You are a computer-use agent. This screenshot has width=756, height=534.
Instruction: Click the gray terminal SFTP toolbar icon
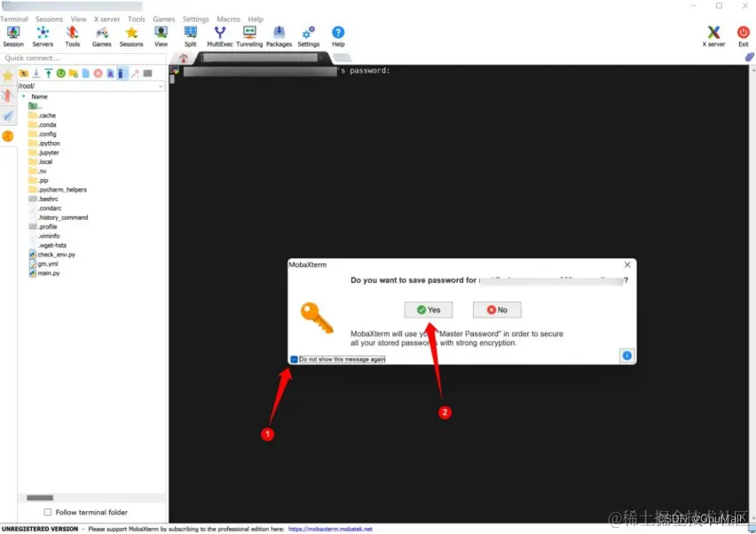(x=147, y=74)
